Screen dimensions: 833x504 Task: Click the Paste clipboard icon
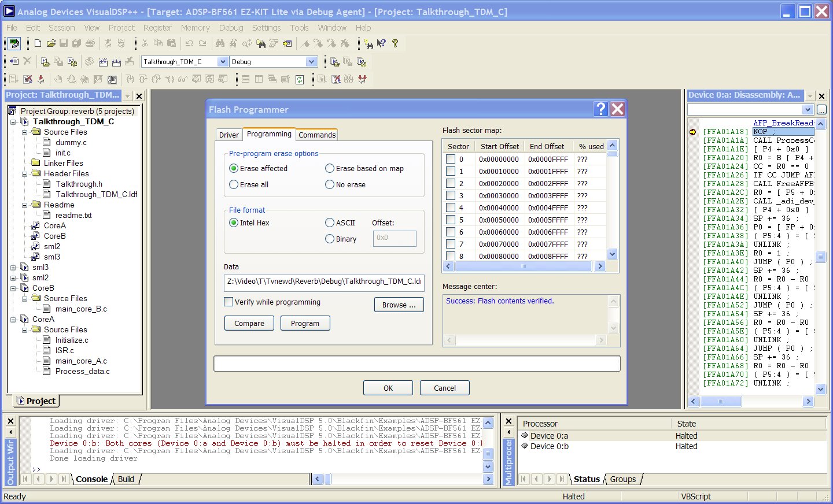(x=171, y=43)
